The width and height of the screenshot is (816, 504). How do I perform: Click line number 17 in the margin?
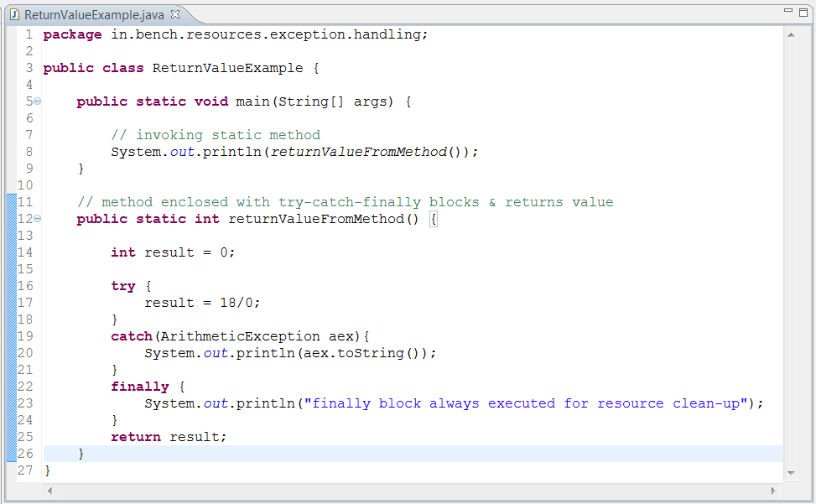(x=25, y=302)
